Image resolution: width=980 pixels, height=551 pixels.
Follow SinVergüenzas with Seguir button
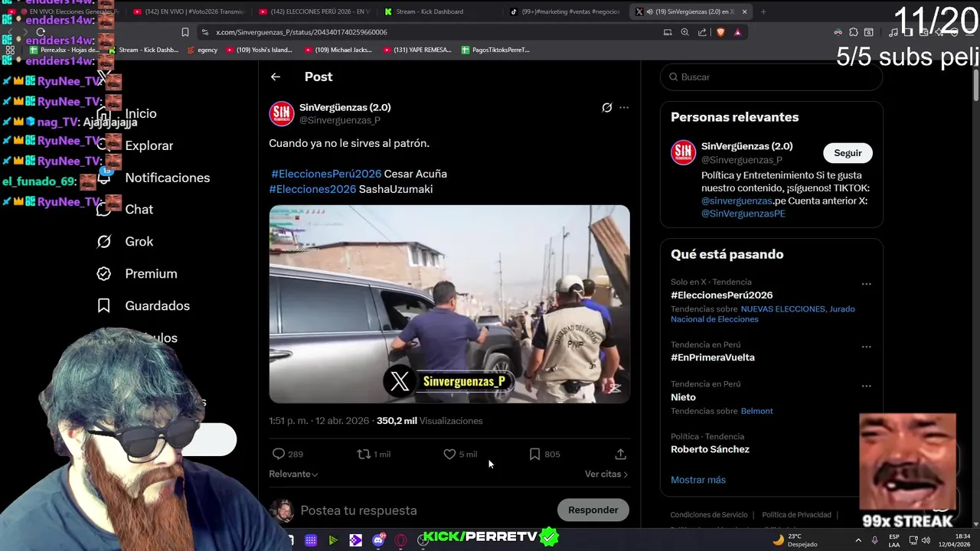(x=848, y=153)
